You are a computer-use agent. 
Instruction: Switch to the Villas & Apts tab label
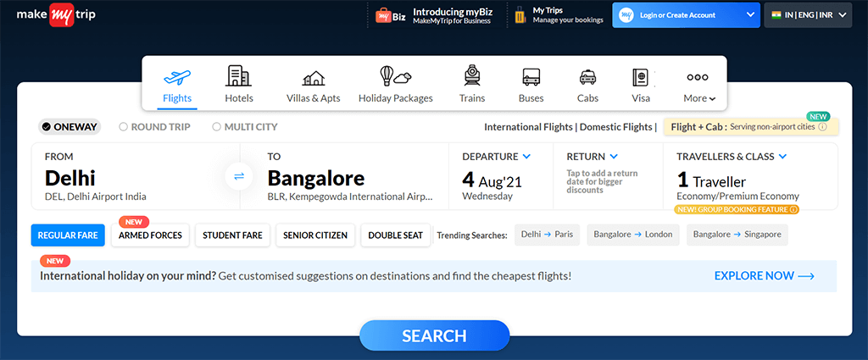314,98
